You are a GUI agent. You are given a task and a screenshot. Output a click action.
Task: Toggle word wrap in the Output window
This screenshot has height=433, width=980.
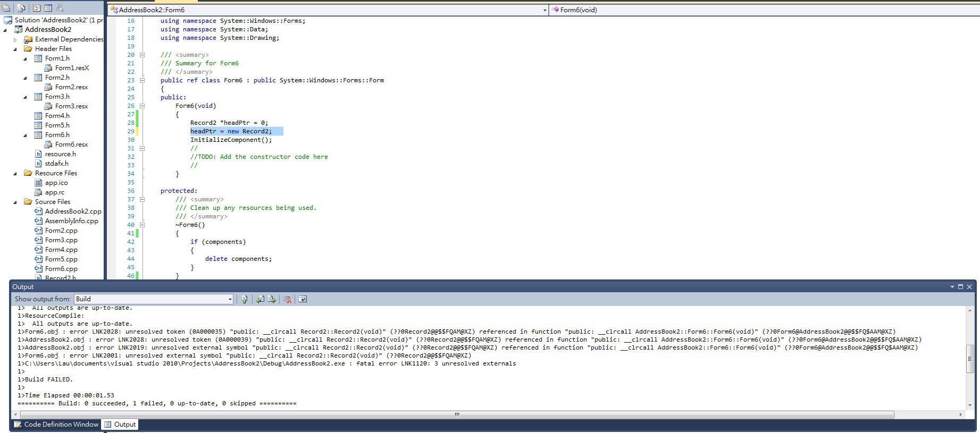click(303, 299)
